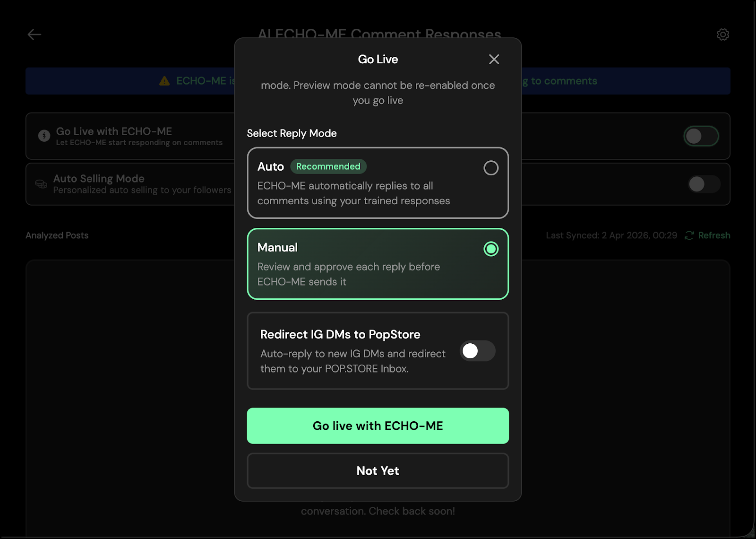Click the Refresh link
This screenshot has width=756, height=539.
(714, 235)
